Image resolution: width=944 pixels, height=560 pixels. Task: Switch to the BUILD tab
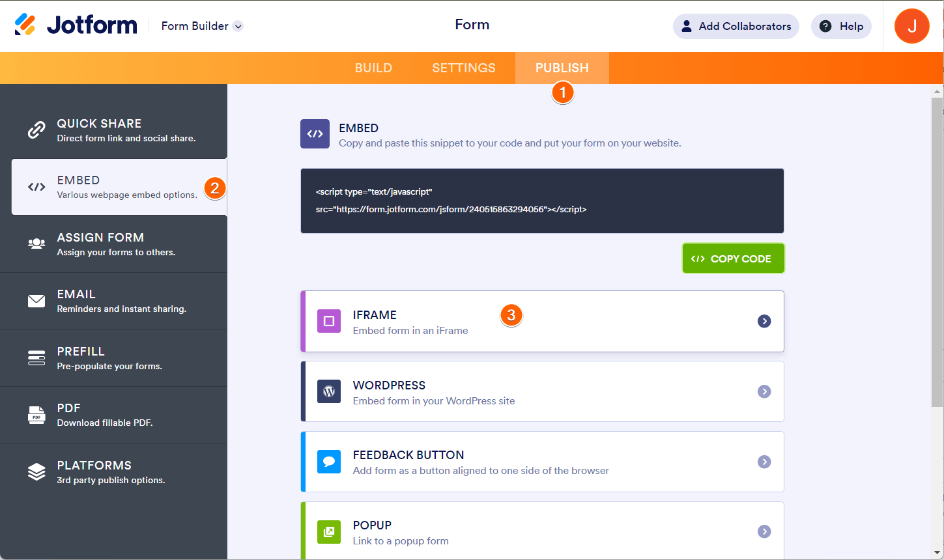[x=373, y=68]
